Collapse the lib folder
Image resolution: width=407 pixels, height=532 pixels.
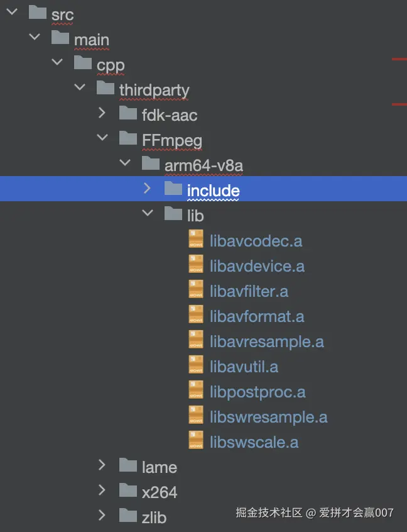click(x=147, y=214)
